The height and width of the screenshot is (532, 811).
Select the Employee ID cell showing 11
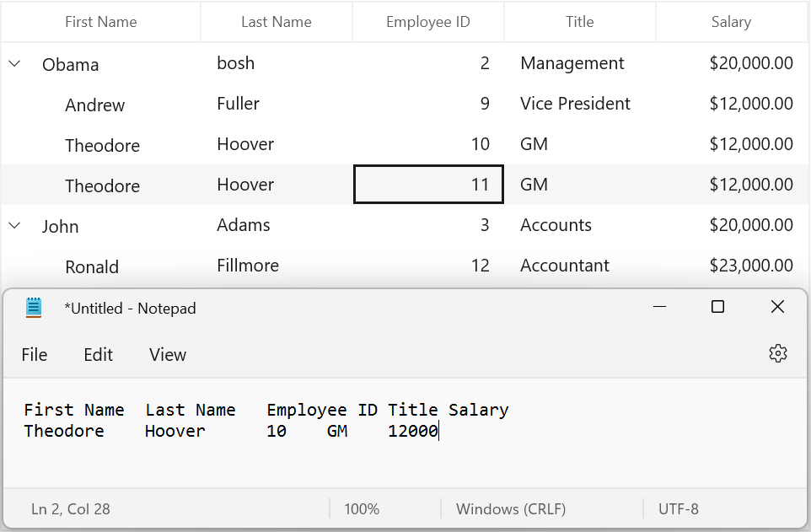point(428,185)
